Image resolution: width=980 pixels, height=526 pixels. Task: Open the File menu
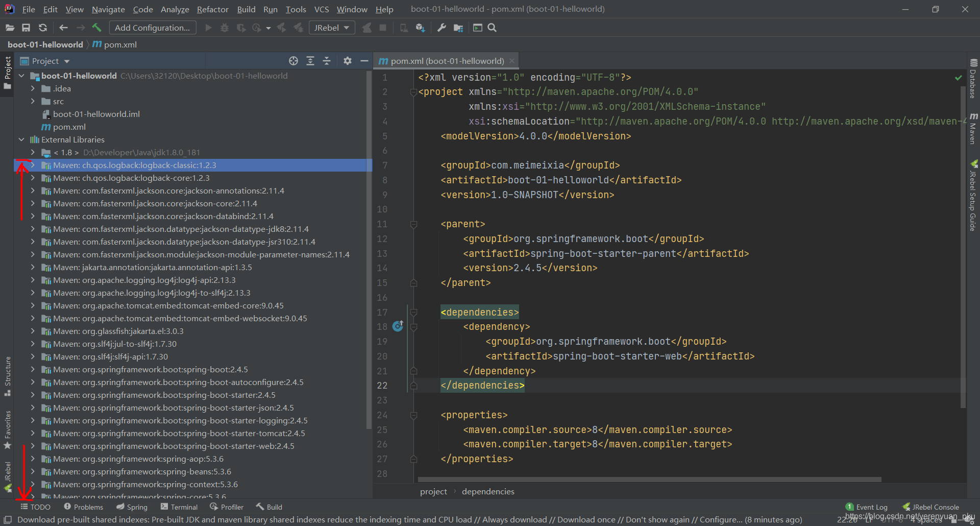(29, 9)
